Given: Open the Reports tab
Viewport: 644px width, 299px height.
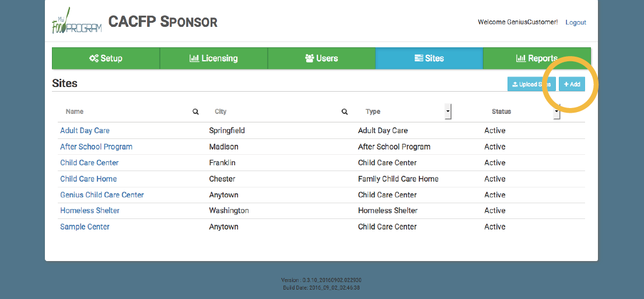Looking at the screenshot, I should 537,58.
